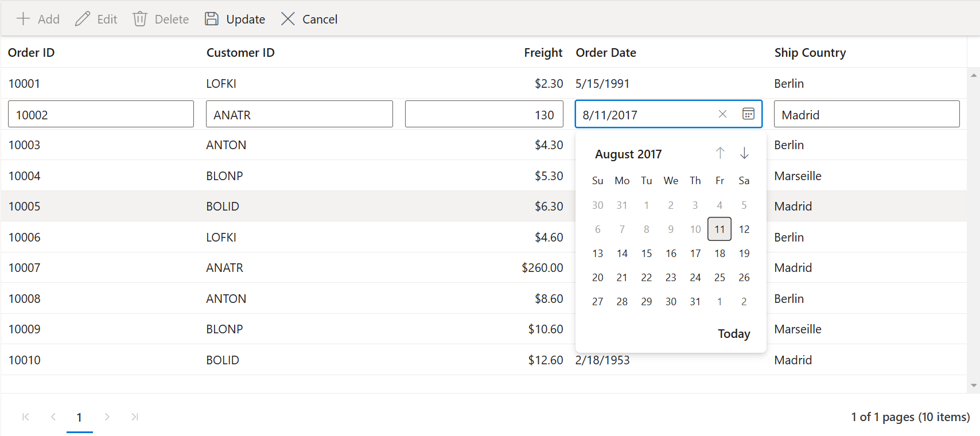Image resolution: width=980 pixels, height=436 pixels.
Task: Choose August 25 in the calendar
Action: point(720,277)
